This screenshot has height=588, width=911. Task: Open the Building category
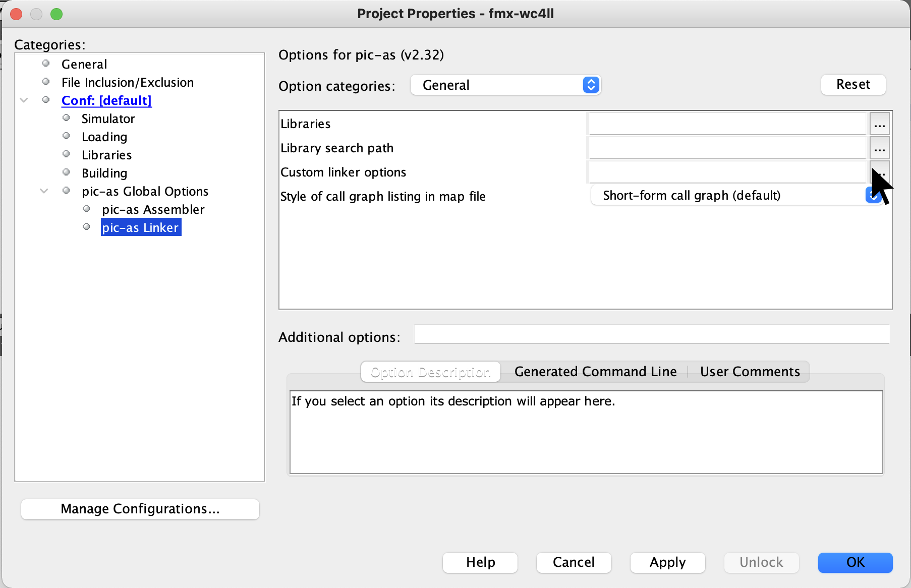pyautogui.click(x=104, y=173)
